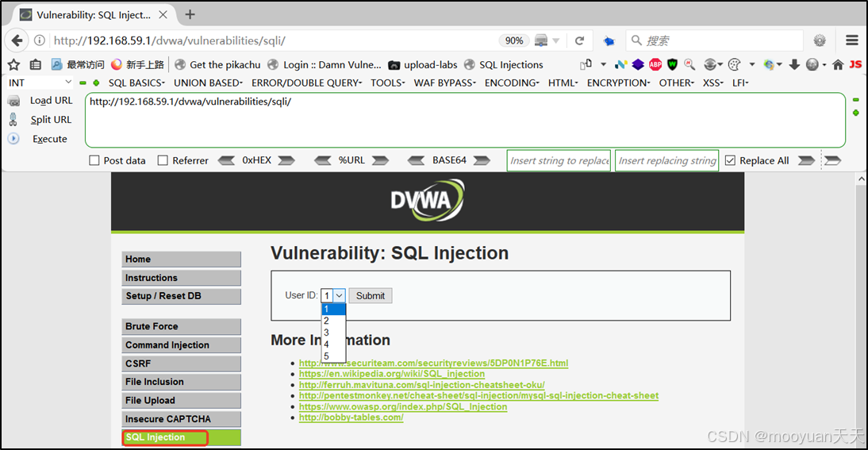Click the left arrow beside 0xHEX
868x450 pixels.
[x=226, y=160]
